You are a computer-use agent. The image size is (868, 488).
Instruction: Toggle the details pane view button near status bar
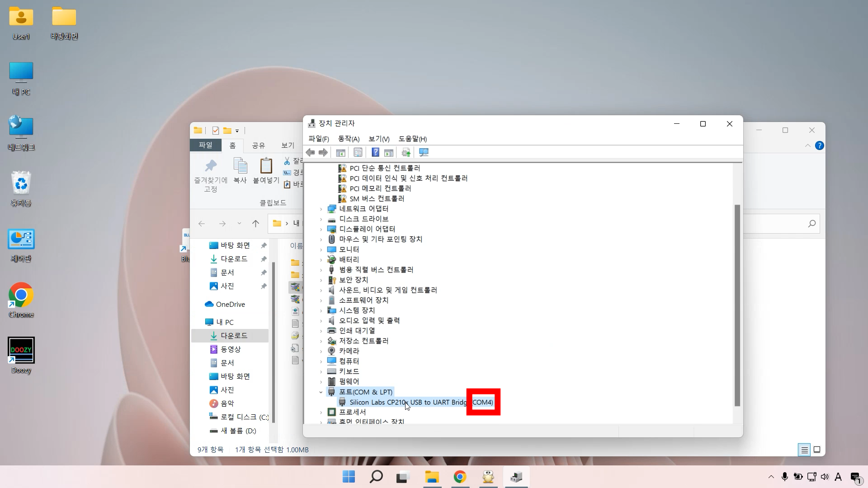point(804,450)
